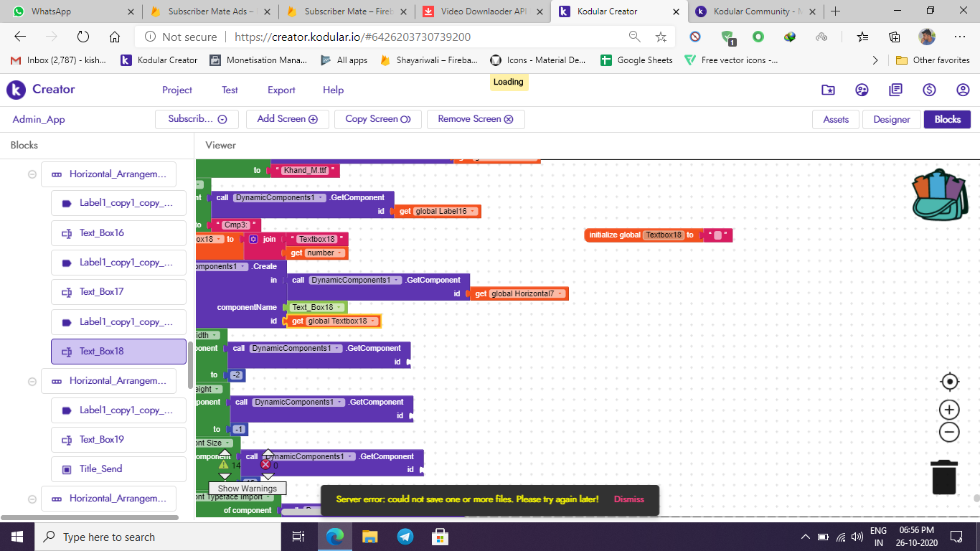Screen dimensions: 980x551
Task: Dismiss the server error message
Action: 628,499
